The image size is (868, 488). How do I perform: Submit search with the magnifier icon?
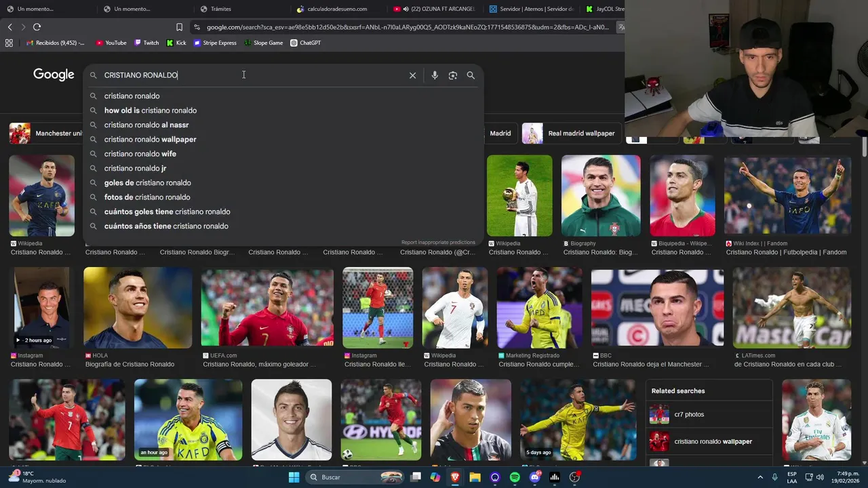(x=471, y=75)
